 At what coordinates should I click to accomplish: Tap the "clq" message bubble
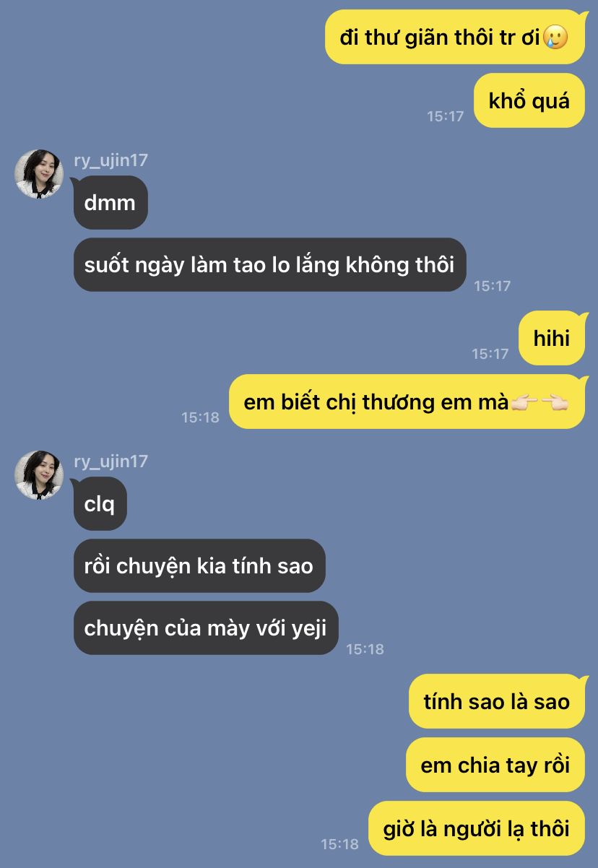(x=100, y=503)
